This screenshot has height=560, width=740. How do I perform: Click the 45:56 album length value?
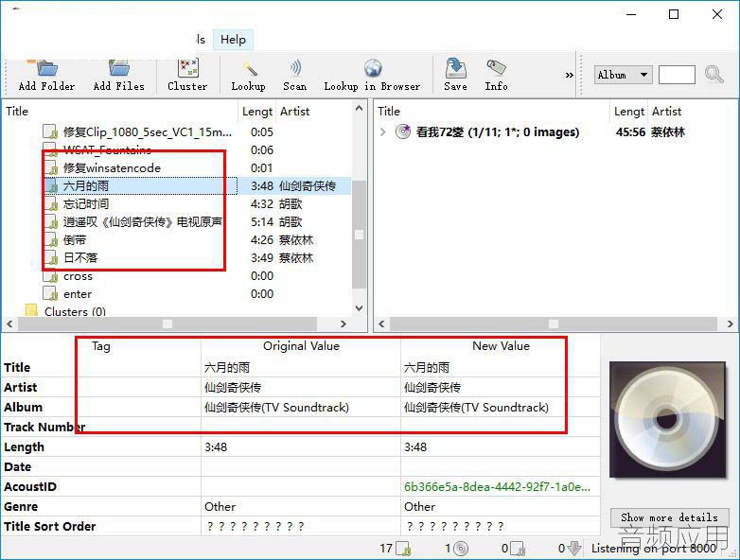(x=630, y=132)
